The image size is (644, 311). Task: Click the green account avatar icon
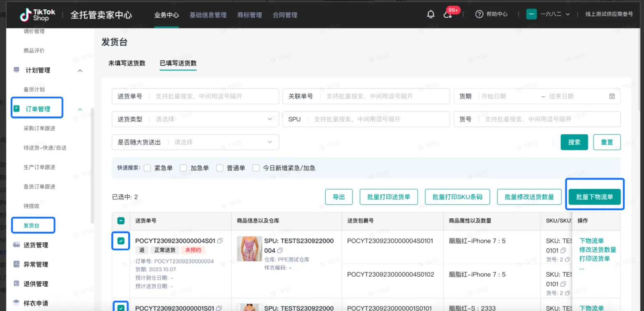(531, 14)
